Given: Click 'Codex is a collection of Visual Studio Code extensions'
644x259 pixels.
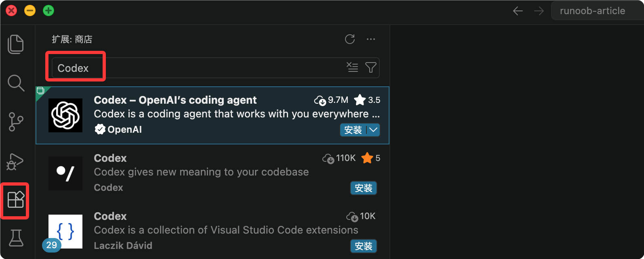Looking at the screenshot, I should point(226,230).
